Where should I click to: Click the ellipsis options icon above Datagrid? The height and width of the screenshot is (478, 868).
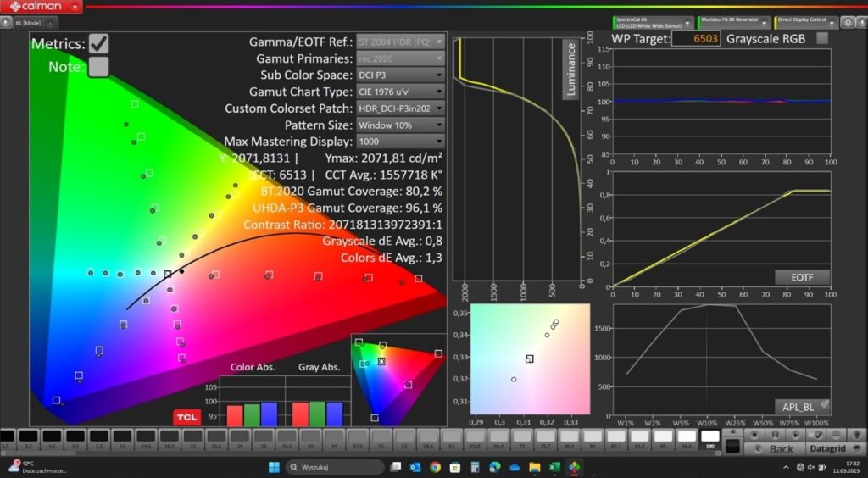pyautogui.click(x=836, y=435)
